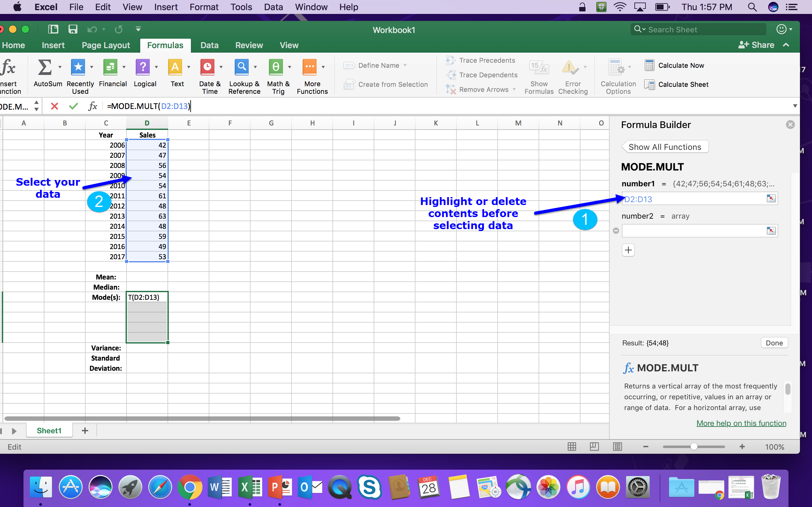Adjust the zoom slider handle
The width and height of the screenshot is (812, 507).
click(694, 447)
